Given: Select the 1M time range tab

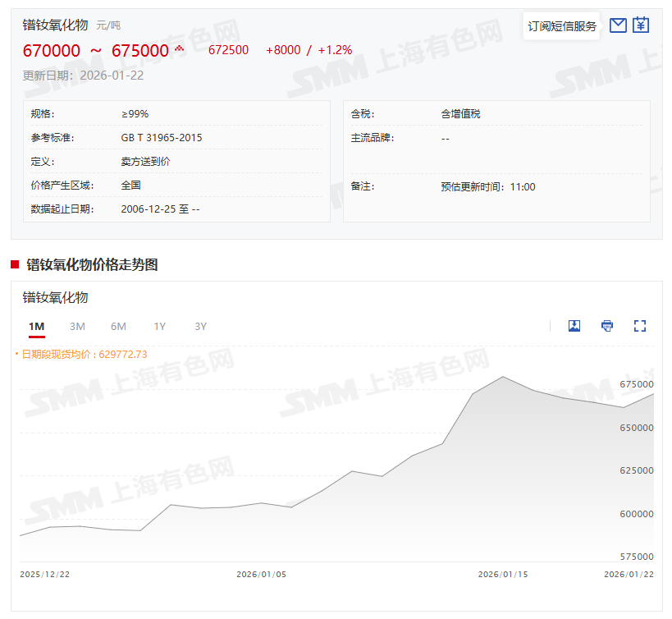Looking at the screenshot, I should [x=36, y=327].
